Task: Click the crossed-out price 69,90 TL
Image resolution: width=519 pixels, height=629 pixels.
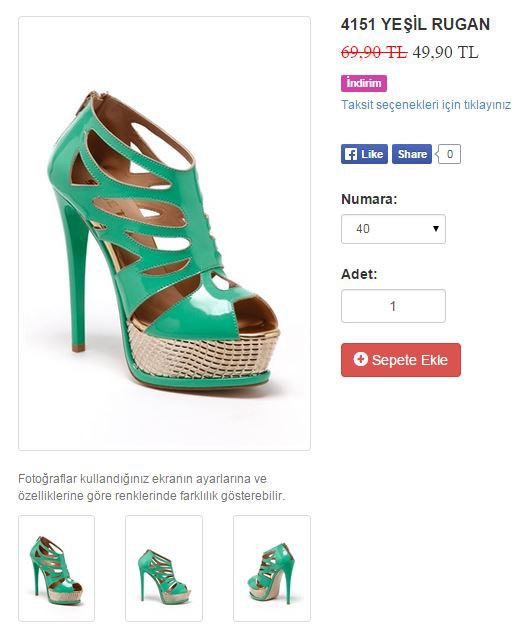Action: (374, 52)
